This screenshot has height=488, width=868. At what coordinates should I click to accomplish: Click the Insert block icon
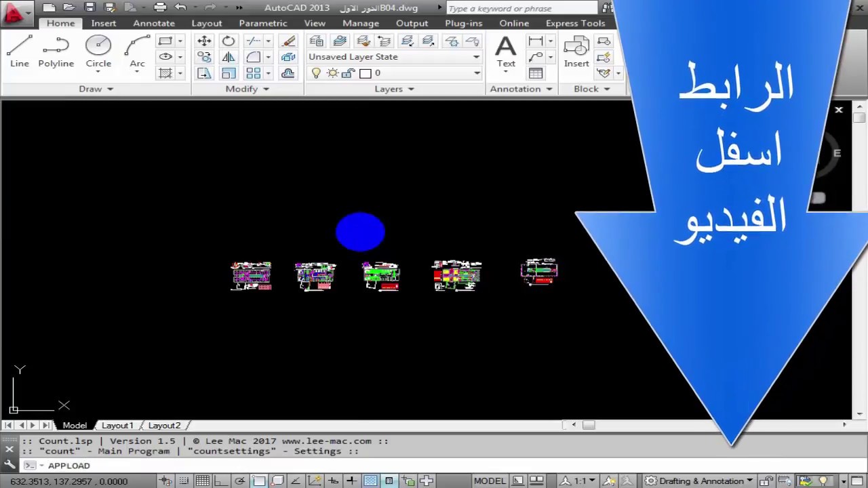pyautogui.click(x=576, y=52)
